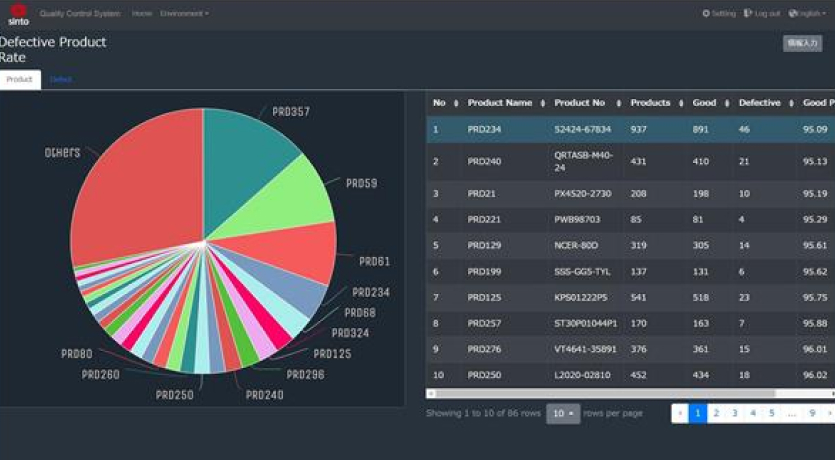Viewport: 835px width, 460px height.
Task: Click the gray button at top right
Action: point(802,43)
